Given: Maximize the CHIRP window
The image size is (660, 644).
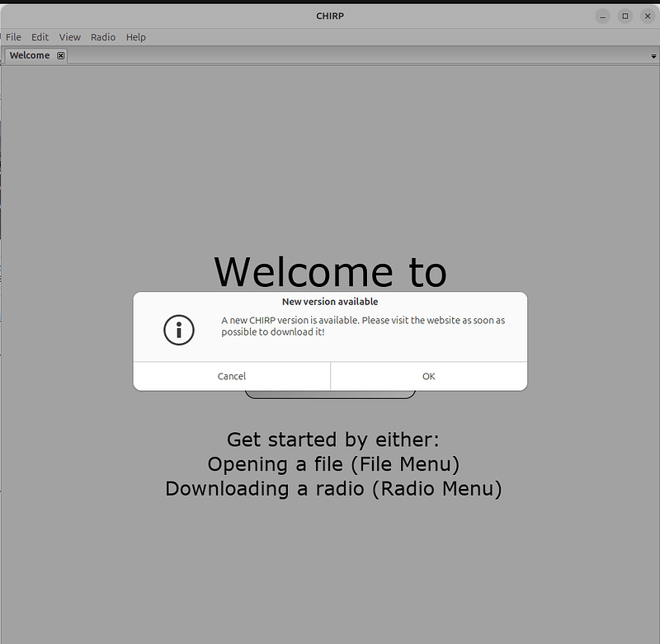Looking at the screenshot, I should [x=625, y=16].
